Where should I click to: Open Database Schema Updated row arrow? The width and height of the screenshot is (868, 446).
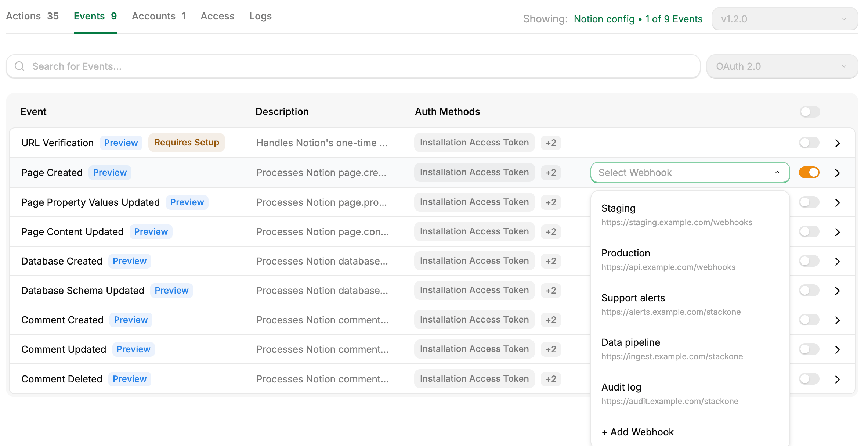(x=837, y=291)
